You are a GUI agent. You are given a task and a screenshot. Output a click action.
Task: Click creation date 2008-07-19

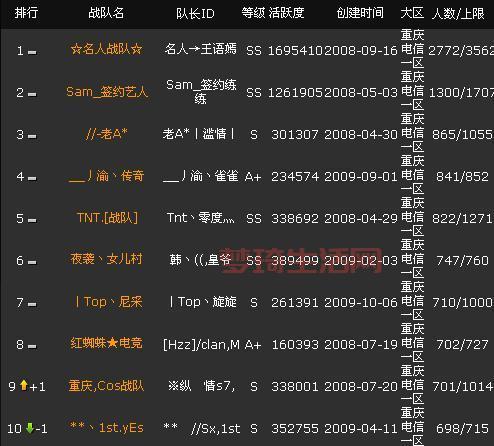click(361, 344)
